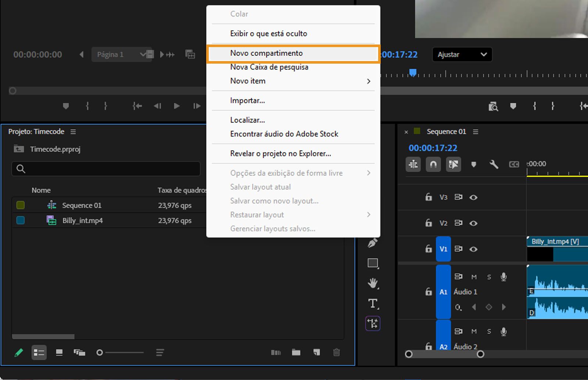Open the Project panel hamburger menu

73,132
